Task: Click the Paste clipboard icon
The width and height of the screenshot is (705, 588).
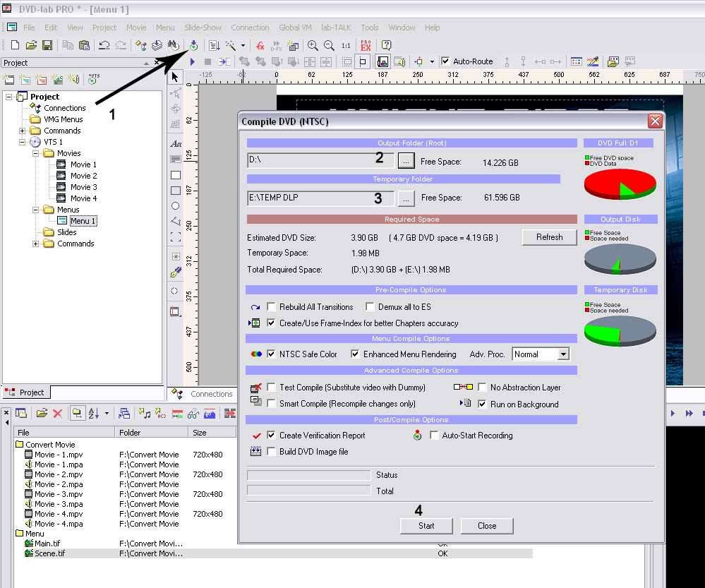Action: pos(84,45)
